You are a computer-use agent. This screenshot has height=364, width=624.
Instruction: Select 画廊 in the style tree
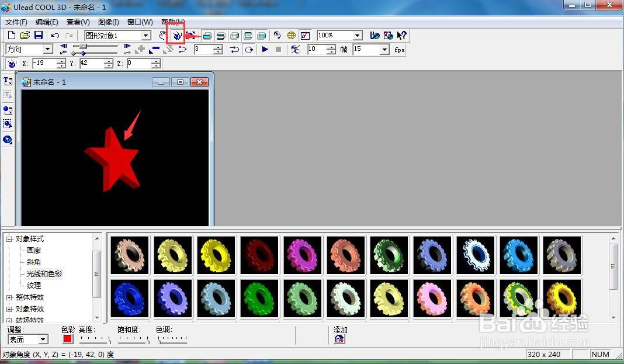tap(34, 250)
